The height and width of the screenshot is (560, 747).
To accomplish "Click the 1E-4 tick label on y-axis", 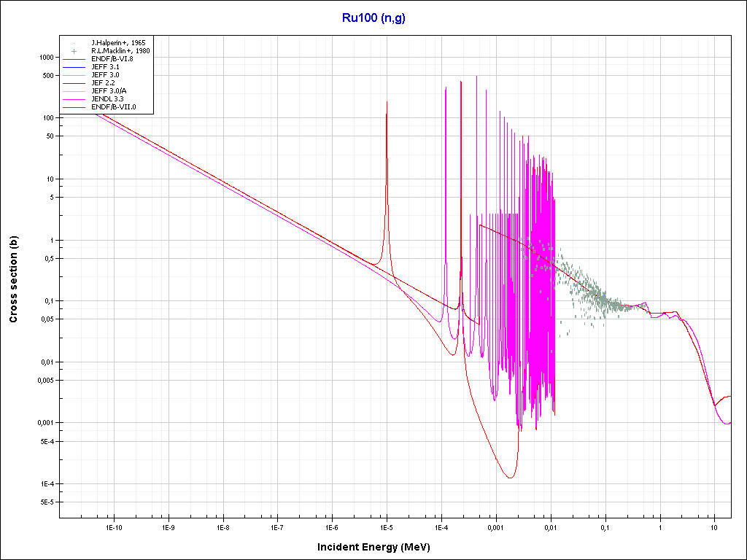I will 47,484.
